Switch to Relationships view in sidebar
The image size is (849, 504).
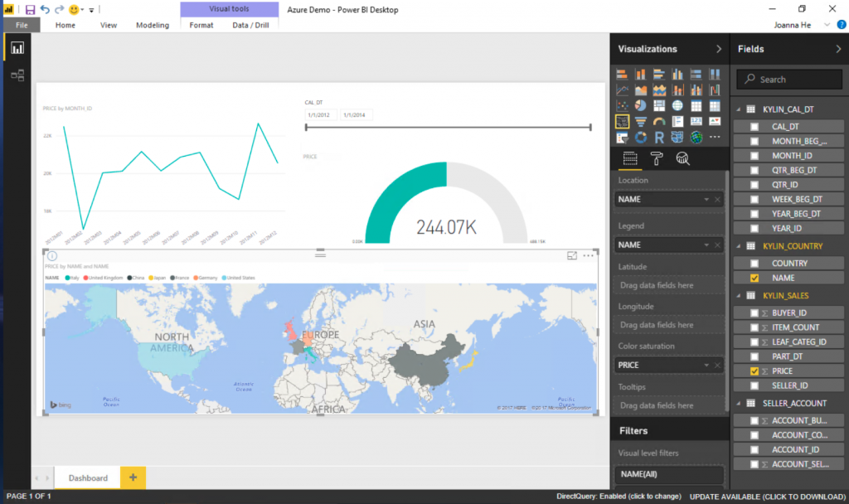pyautogui.click(x=17, y=75)
